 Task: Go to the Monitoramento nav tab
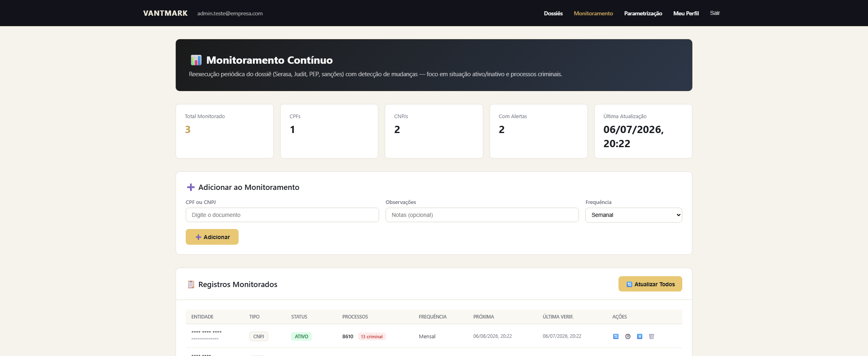[x=593, y=13]
